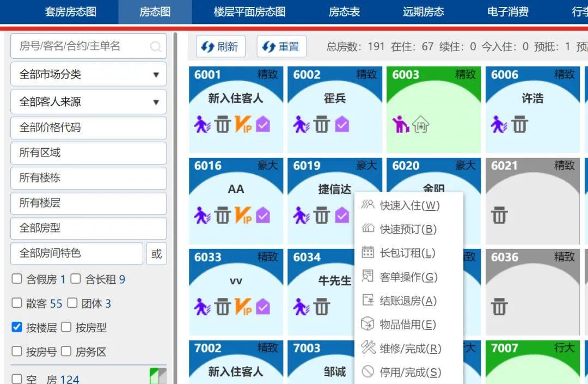The width and height of the screenshot is (588, 384).
Task: Open the 全部市场分类 dropdown
Action: 88,76
